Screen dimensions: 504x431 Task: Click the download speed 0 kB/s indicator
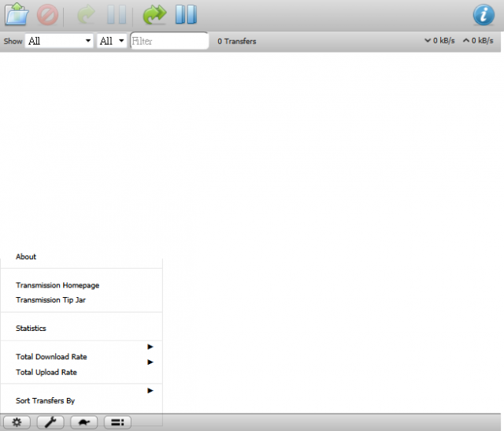[x=439, y=40]
